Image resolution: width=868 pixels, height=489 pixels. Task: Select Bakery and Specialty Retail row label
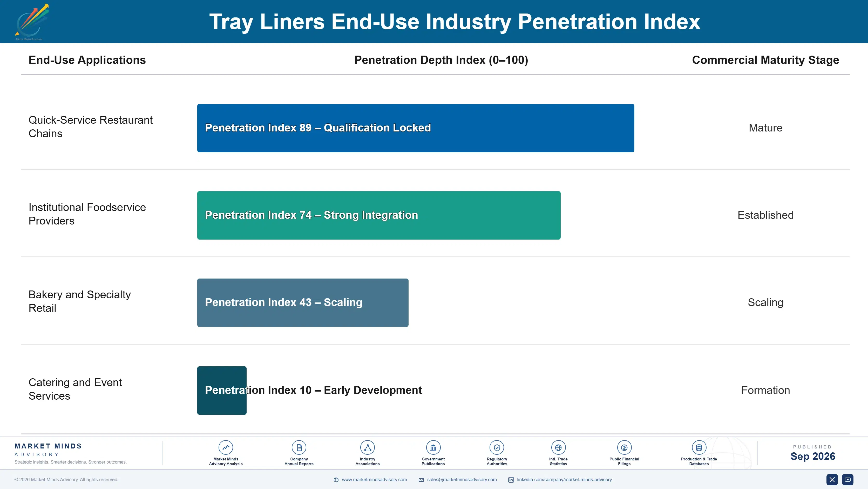pos(79,301)
